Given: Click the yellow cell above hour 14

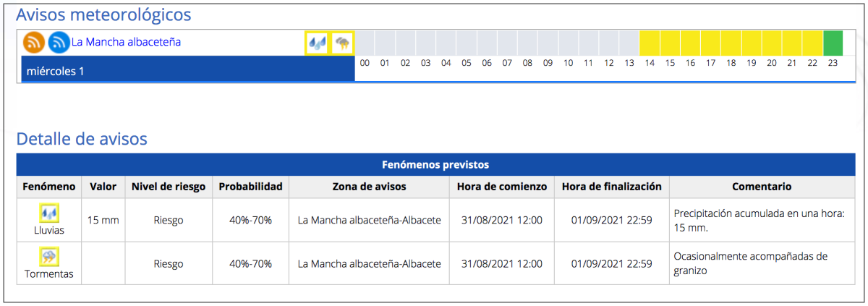Looking at the screenshot, I should 650,43.
